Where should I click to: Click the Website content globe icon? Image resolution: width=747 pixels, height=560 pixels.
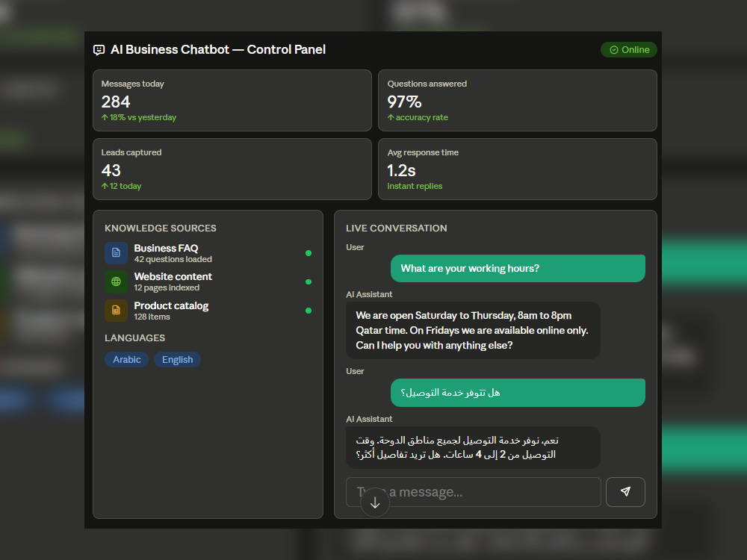pyautogui.click(x=117, y=281)
